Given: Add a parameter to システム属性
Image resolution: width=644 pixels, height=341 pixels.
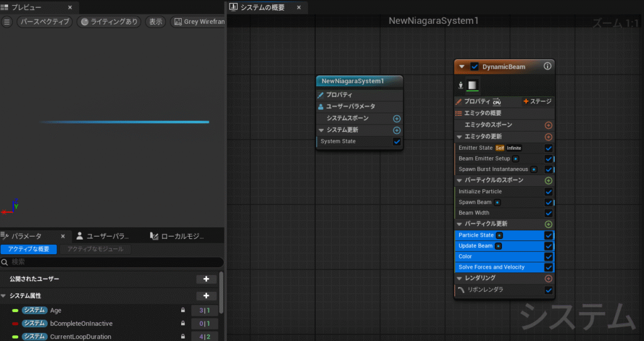Looking at the screenshot, I should pos(206,296).
